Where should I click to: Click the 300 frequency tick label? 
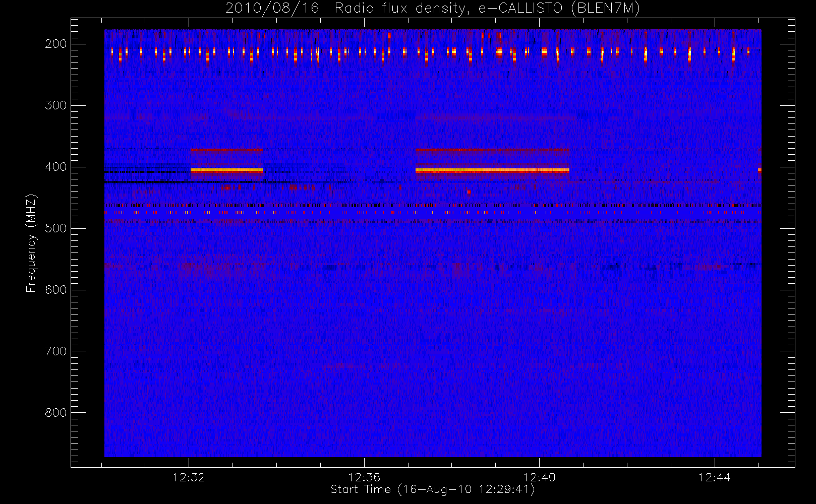coord(56,105)
